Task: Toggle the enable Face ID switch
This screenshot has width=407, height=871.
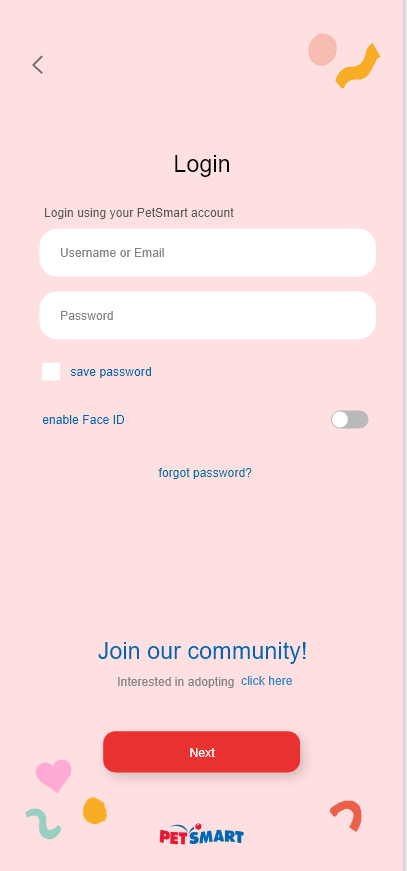Action: coord(350,419)
